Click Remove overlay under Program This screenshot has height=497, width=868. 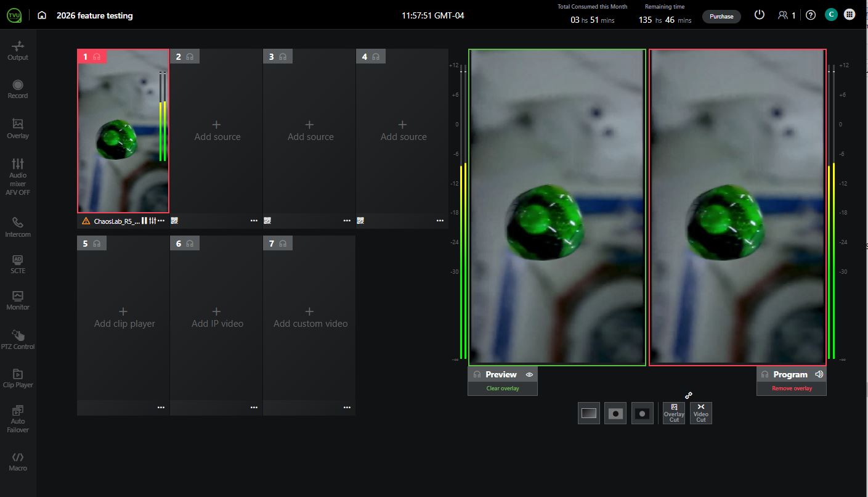pyautogui.click(x=792, y=388)
